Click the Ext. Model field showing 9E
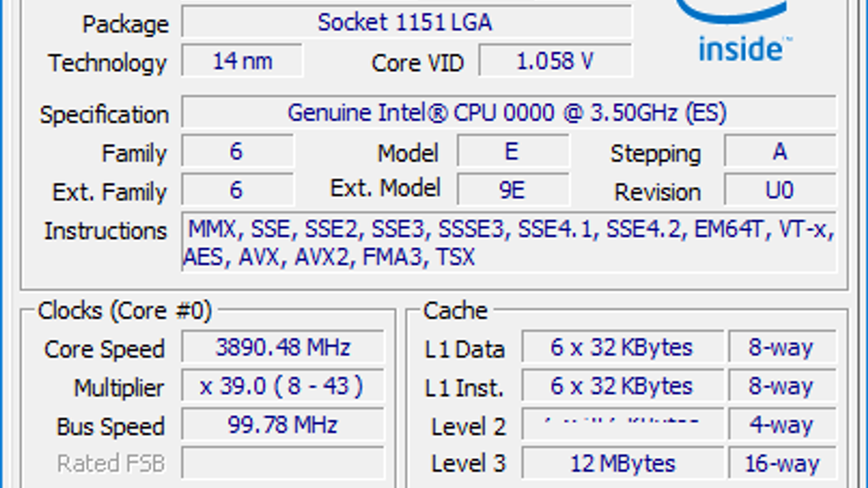Screen dimensions: 868x488 pyautogui.click(x=513, y=190)
